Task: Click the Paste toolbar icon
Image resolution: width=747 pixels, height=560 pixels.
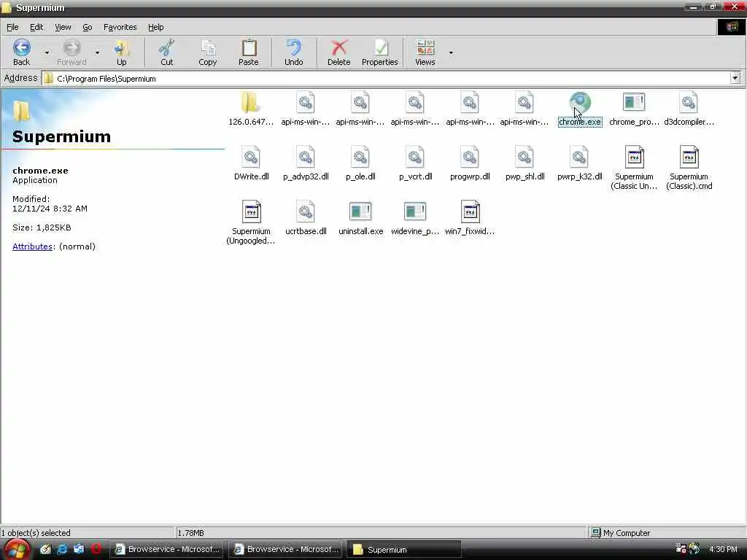Action: tap(248, 52)
